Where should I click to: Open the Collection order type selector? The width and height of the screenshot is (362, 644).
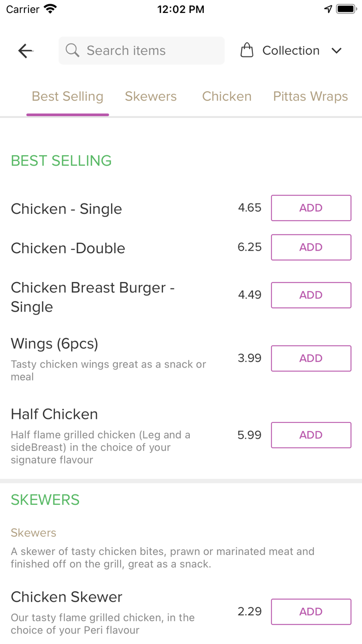[291, 51]
